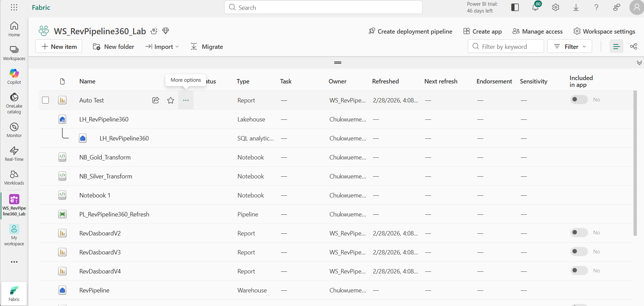Viewport: 644px width, 306px height.
Task: Open Real-Time hub in sidebar
Action: [14, 154]
